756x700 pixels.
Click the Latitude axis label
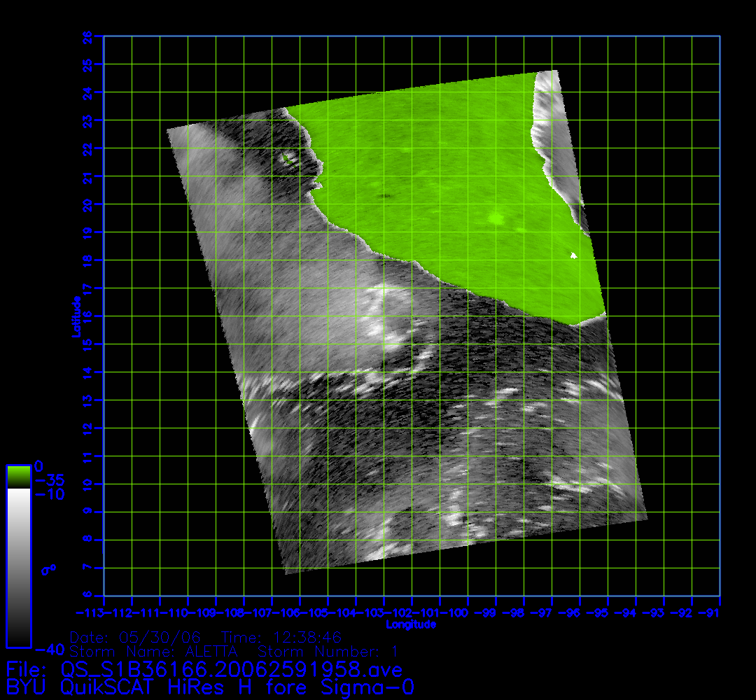[74, 316]
